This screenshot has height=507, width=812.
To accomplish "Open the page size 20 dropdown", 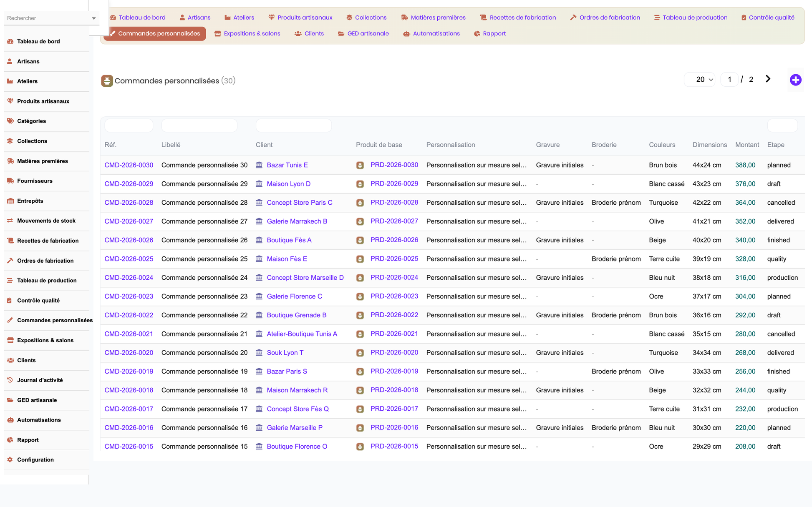I will 700,79.
